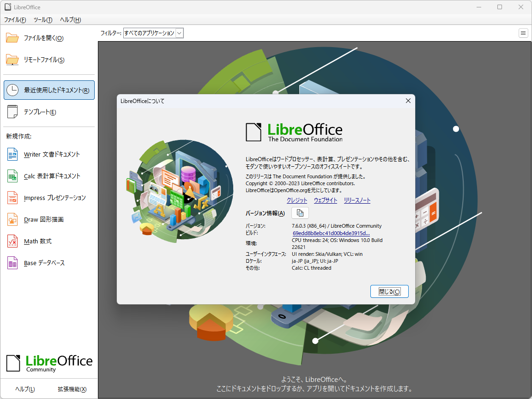Open the ツール menu
532x399 pixels.
point(42,20)
